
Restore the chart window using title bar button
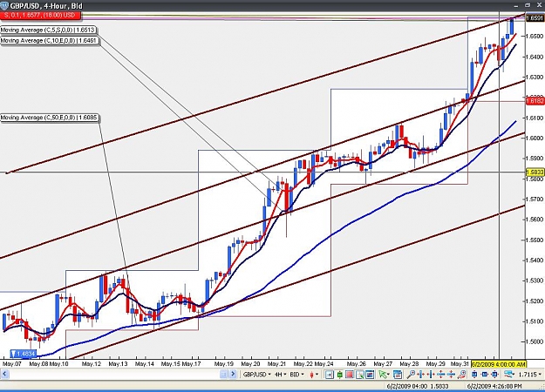tap(528, 5)
